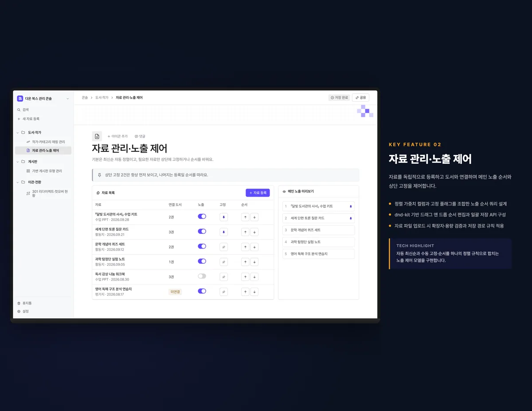Screen dimensions: 532x411
Task: Move 세계 단편 토론 질문 카드 down
Action: tap(254, 232)
